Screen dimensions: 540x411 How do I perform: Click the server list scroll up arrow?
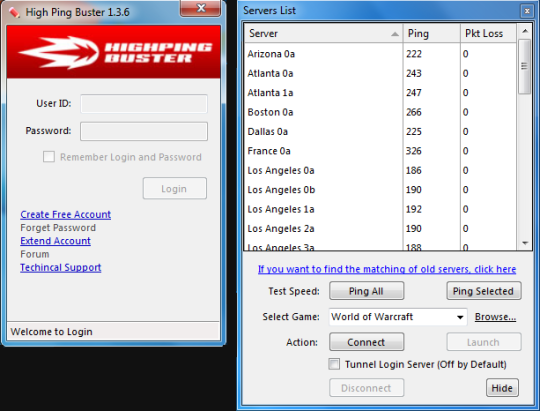point(525,31)
